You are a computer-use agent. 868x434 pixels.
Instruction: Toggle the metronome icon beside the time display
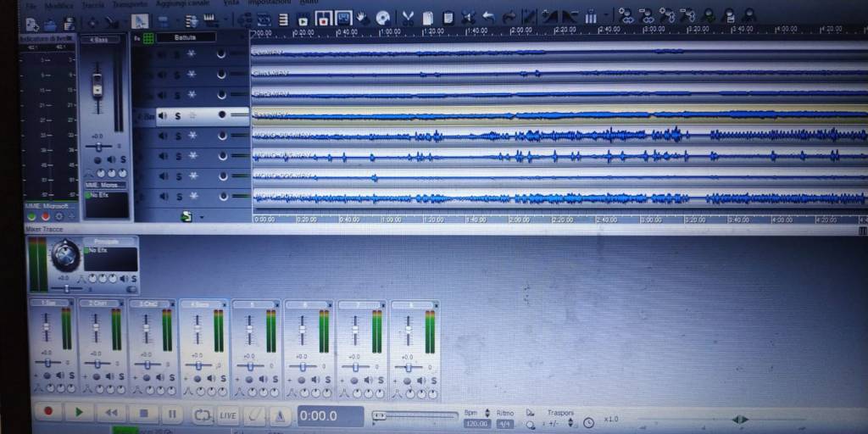pos(281,415)
